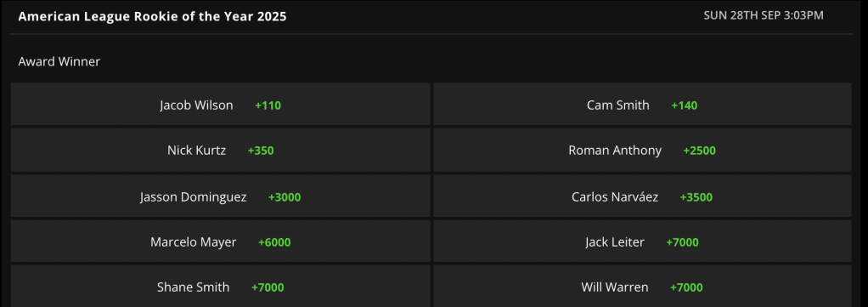Pick Jack Leiter at +7000
The height and width of the screenshot is (307, 868).
coord(642,242)
